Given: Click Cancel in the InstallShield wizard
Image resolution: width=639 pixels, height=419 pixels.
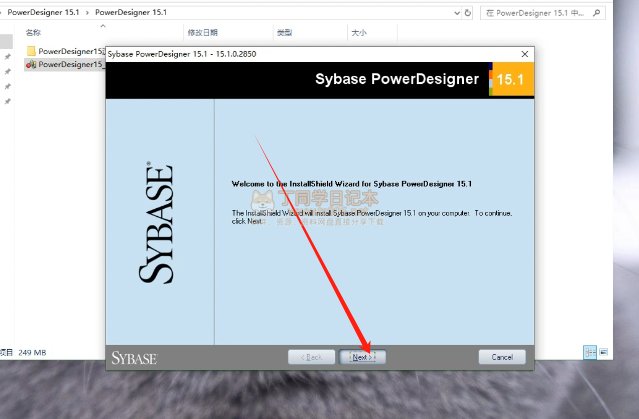Looking at the screenshot, I should click(502, 357).
